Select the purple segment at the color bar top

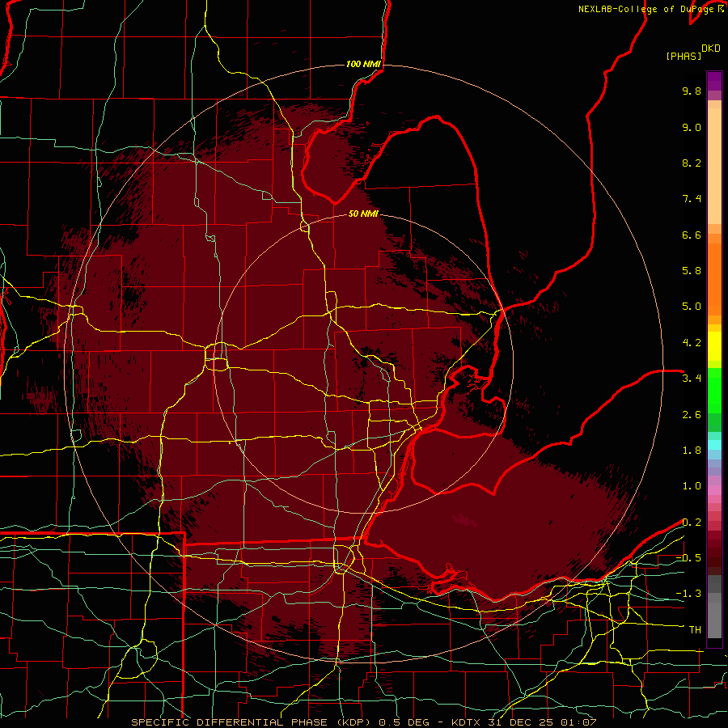pyautogui.click(x=714, y=81)
